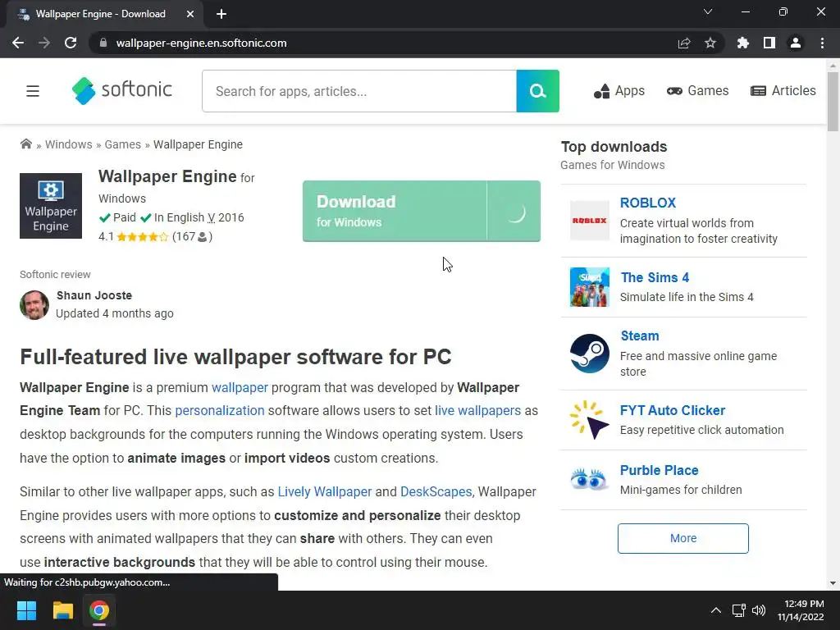840x630 pixels.
Task: Open the Steam title link
Action: coord(640,336)
